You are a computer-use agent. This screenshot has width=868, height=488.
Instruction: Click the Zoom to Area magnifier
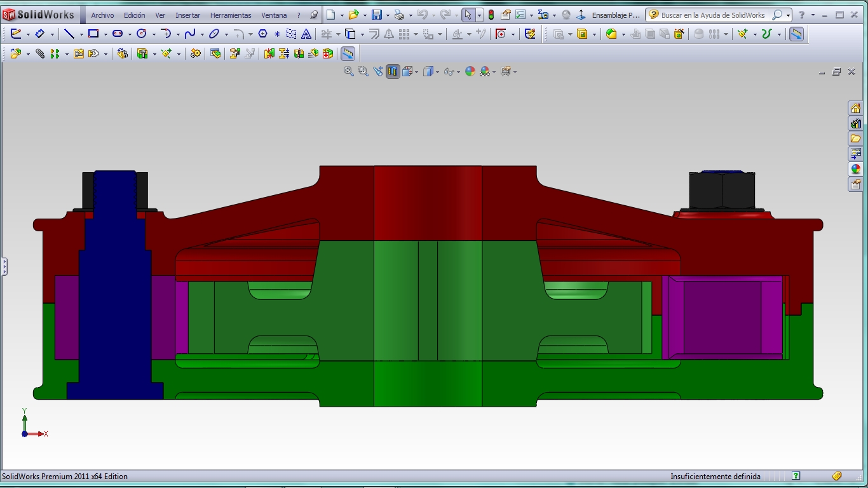click(363, 72)
